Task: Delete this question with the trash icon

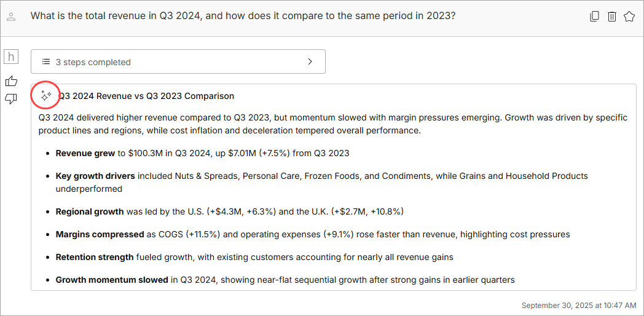Action: tap(611, 17)
